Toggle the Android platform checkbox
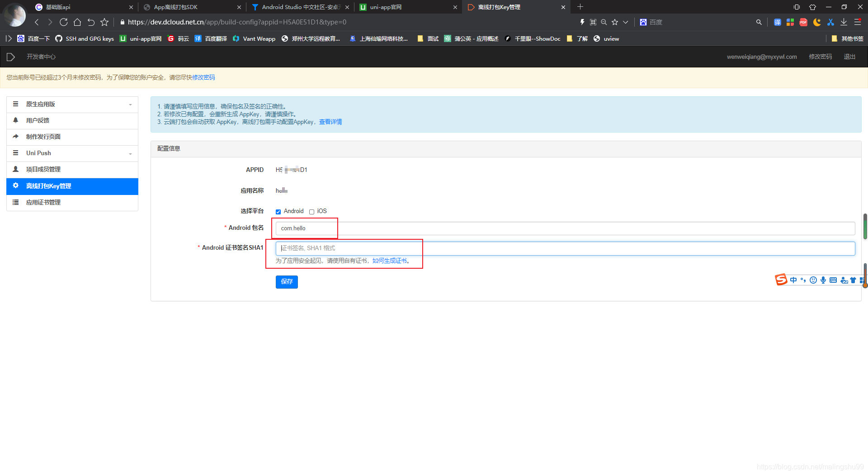The height and width of the screenshot is (475, 868). pos(278,212)
